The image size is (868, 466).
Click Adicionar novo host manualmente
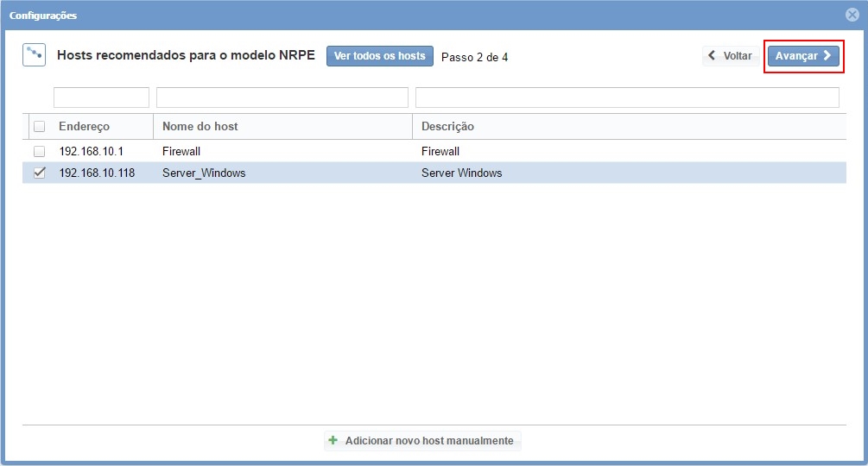(428, 441)
